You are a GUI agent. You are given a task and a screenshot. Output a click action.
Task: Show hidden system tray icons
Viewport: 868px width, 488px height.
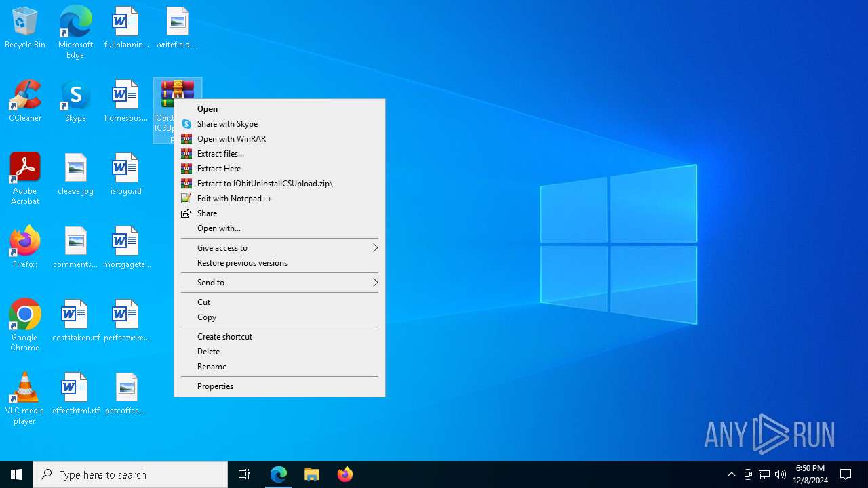732,474
